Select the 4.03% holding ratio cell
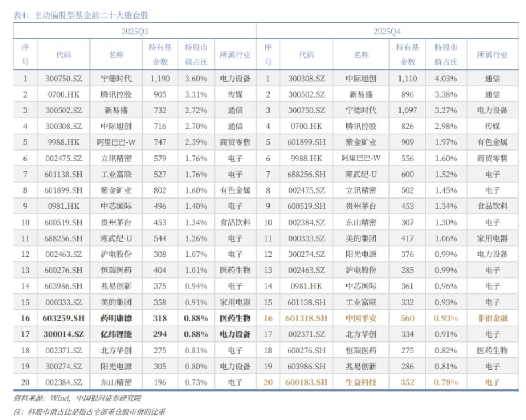526x420 pixels. [445, 79]
